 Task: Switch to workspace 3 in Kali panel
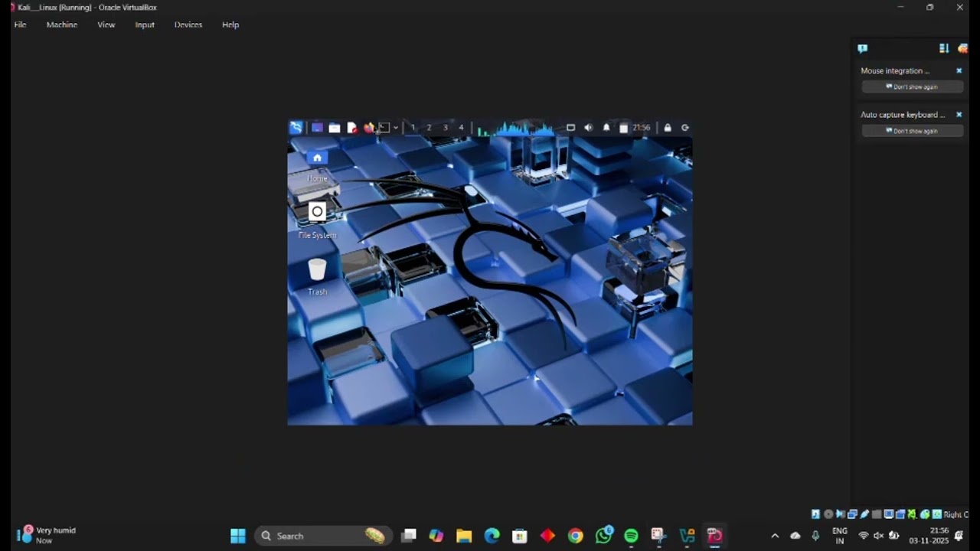click(x=445, y=128)
